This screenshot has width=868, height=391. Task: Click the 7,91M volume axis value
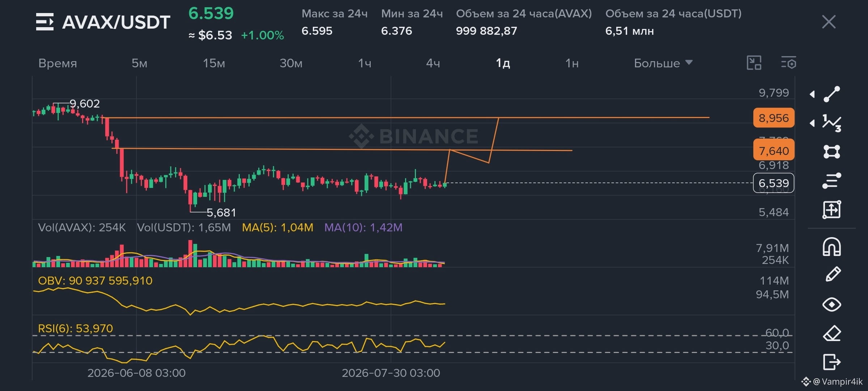(772, 248)
